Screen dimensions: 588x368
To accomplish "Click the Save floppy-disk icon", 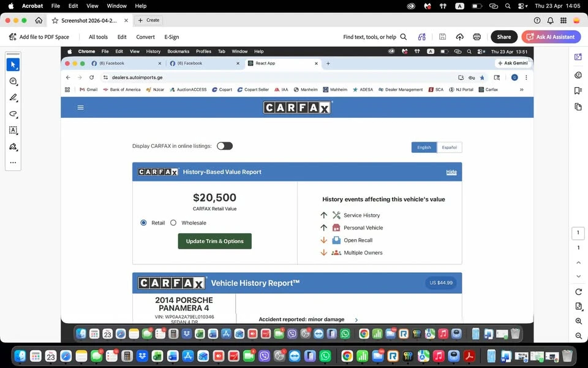I will click(x=442, y=37).
